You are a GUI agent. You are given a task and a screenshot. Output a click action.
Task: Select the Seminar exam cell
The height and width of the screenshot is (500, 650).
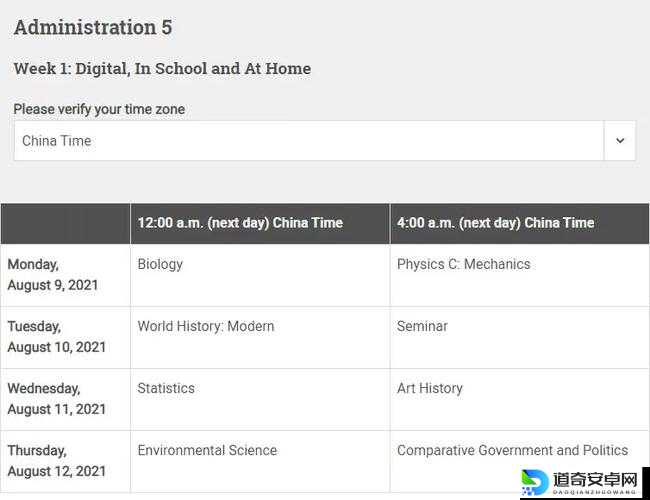422,326
